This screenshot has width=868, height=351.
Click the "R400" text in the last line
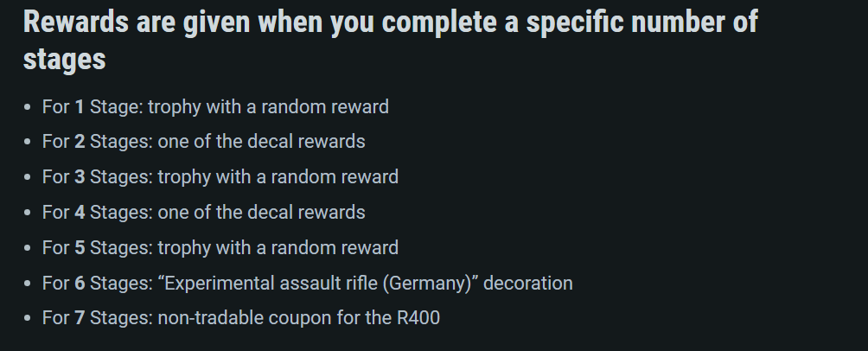[x=418, y=318]
